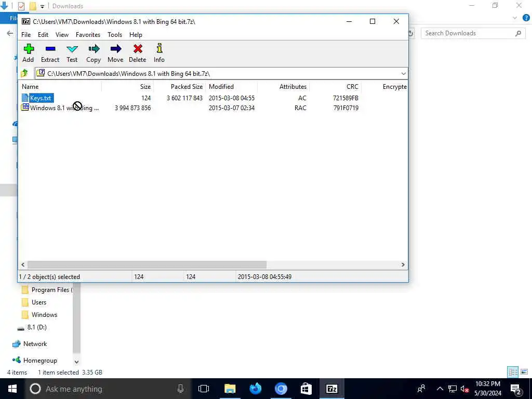Open the Edit menu

pos(43,35)
